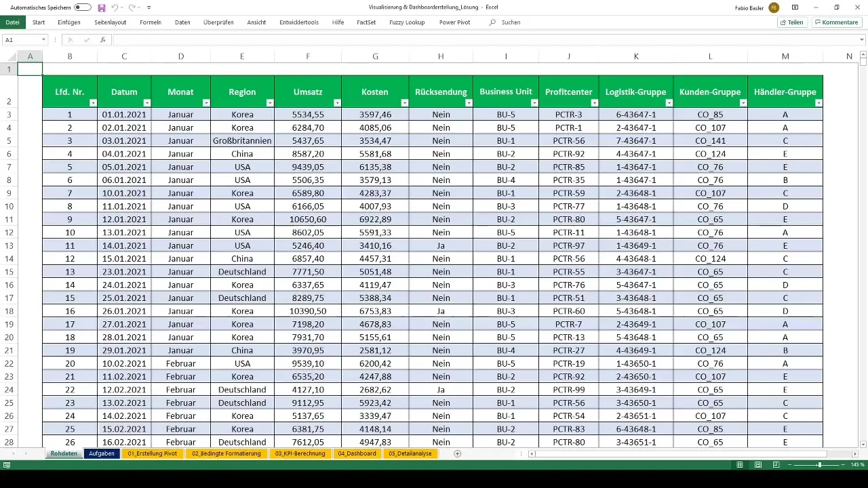Click the Redo arrow icon
Image resolution: width=868 pixels, height=488 pixels.
tap(132, 7)
